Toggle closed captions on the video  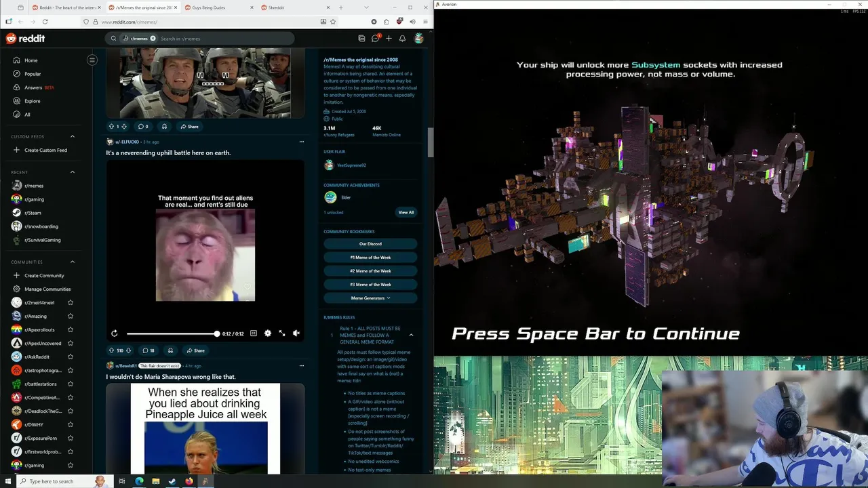[x=254, y=333]
